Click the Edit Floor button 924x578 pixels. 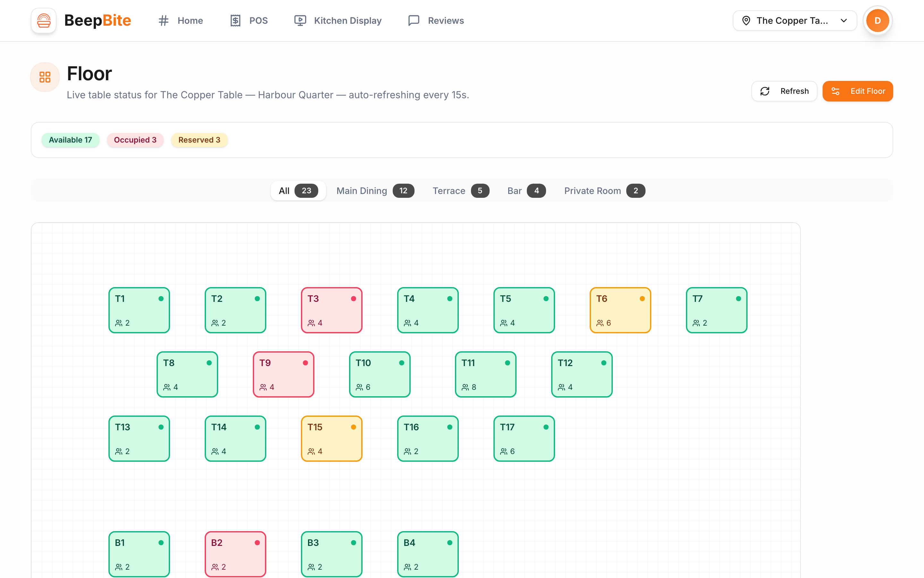858,92
